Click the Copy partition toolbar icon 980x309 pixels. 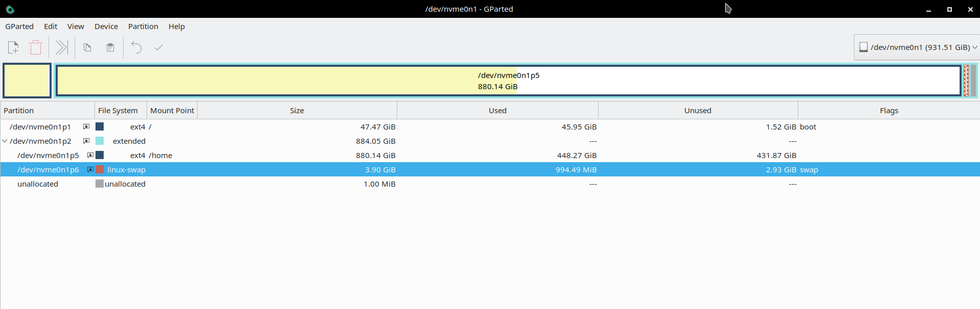87,47
